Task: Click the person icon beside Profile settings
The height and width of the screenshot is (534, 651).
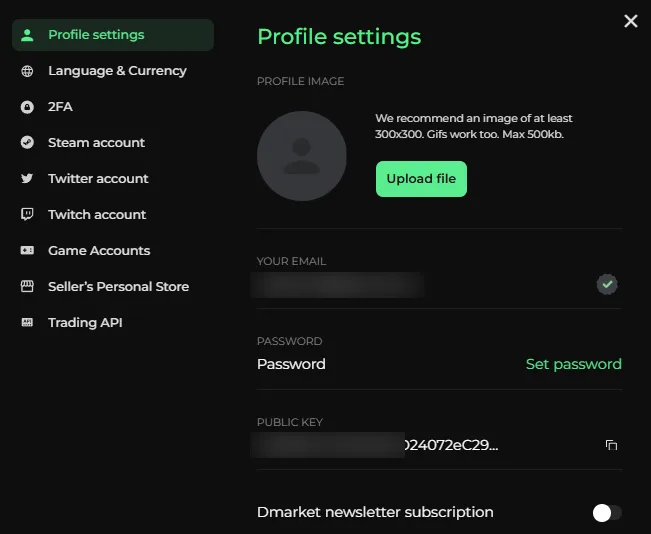Action: tap(27, 35)
